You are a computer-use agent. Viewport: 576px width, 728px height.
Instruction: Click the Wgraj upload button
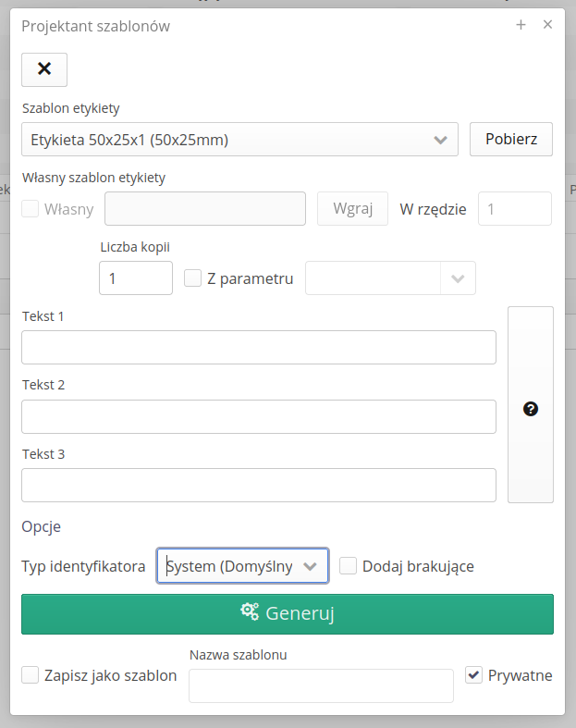click(x=352, y=209)
